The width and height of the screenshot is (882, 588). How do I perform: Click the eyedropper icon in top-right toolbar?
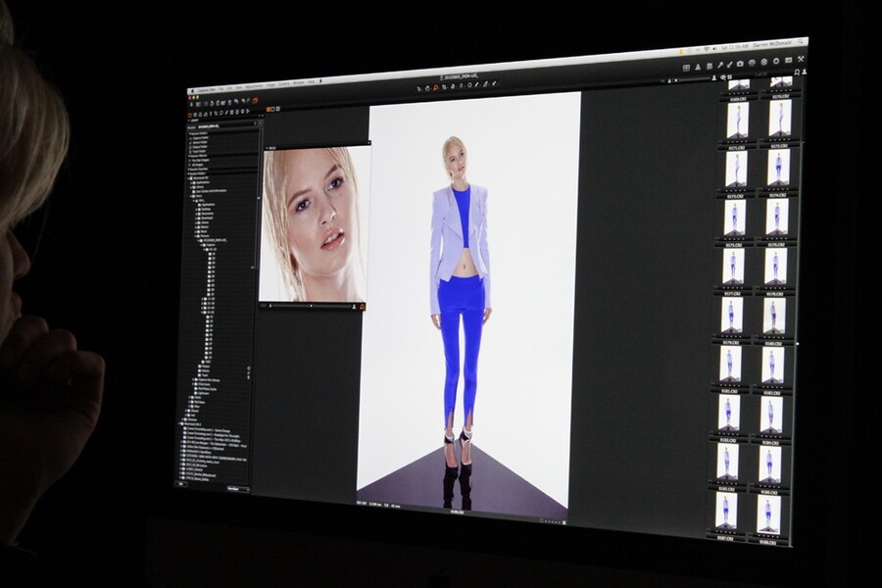click(x=720, y=66)
